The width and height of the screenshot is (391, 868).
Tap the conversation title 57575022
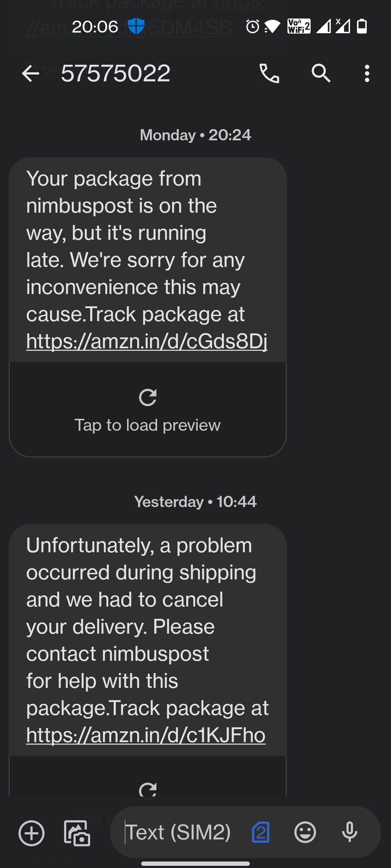(115, 74)
